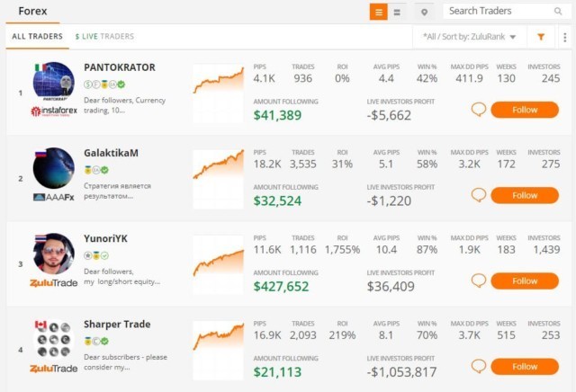Open the Sharper Trade trader name link
Screen dimensions: 576x392
[x=117, y=324]
